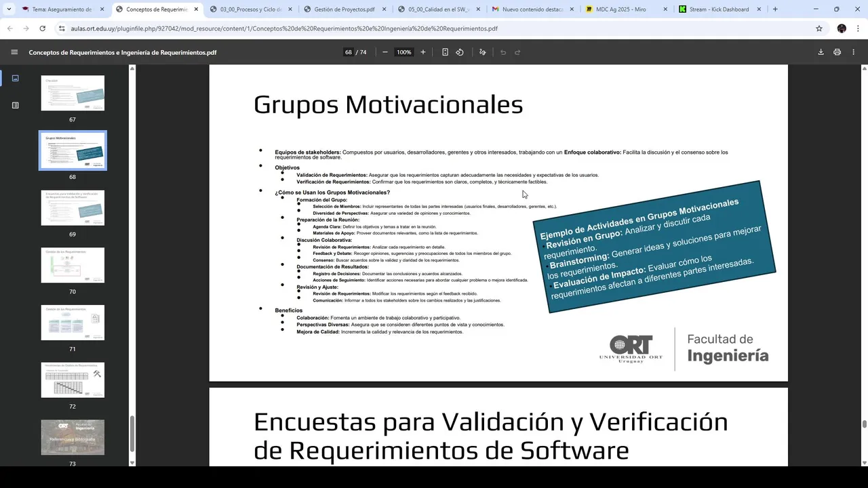Viewport: 868px width, 488px height.
Task: Open the Chrome profile avatar
Action: [842, 28]
